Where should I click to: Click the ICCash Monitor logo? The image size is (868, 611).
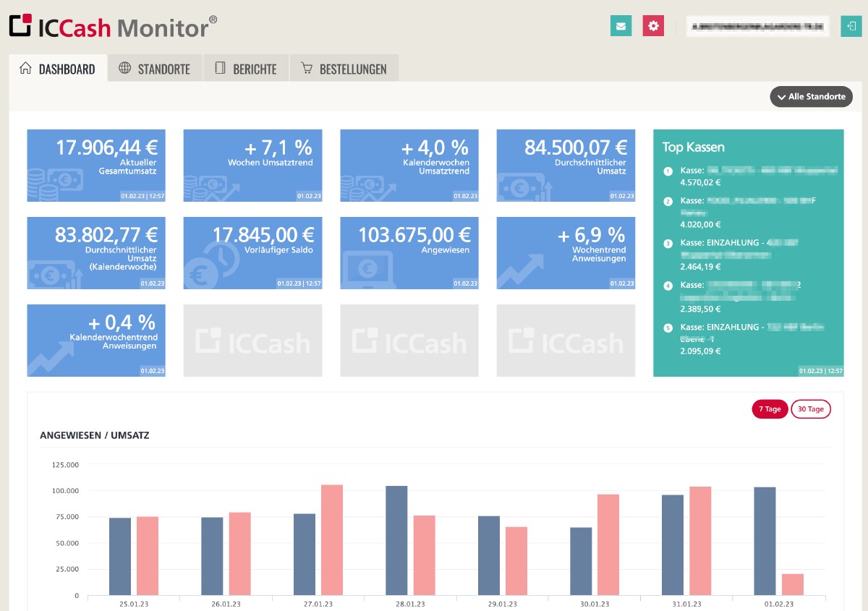click(113, 27)
